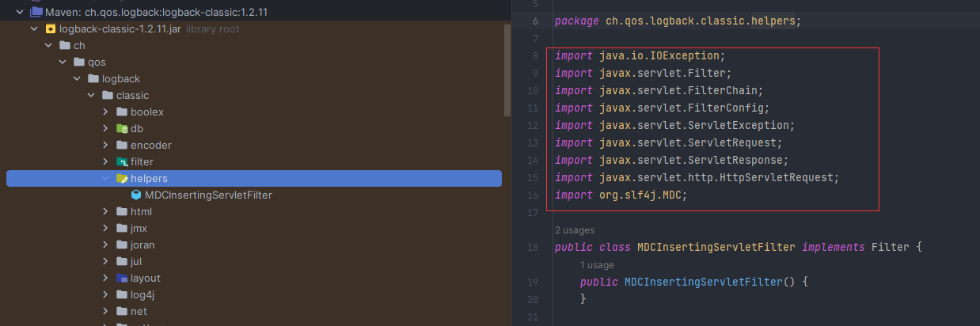Click the boolex folder icon

click(122, 112)
